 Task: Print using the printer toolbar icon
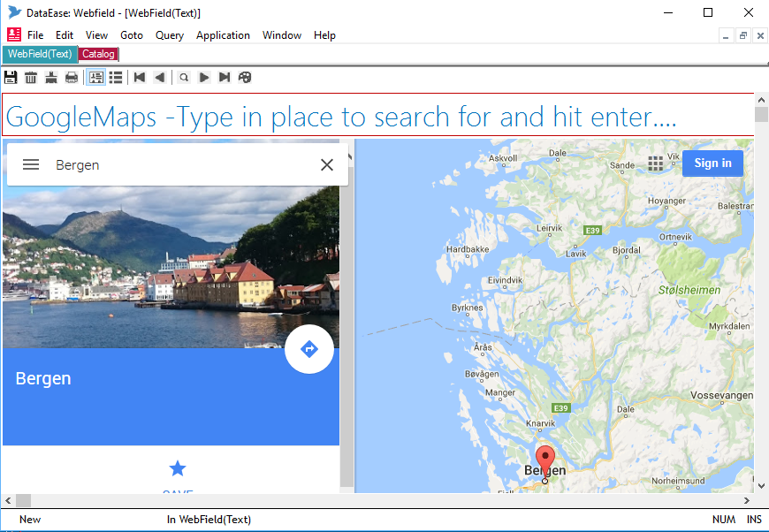pyautogui.click(x=72, y=78)
